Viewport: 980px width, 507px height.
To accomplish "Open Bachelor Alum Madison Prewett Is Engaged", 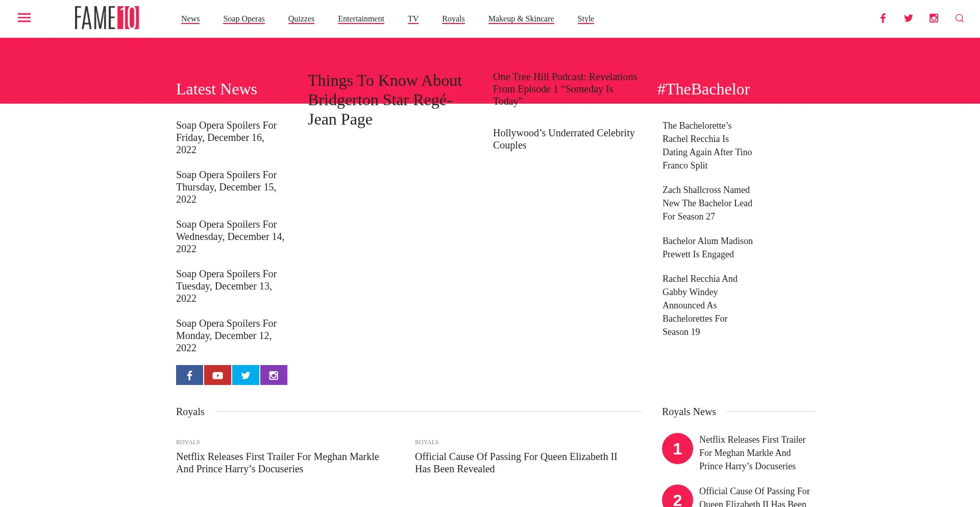I will 707,248.
